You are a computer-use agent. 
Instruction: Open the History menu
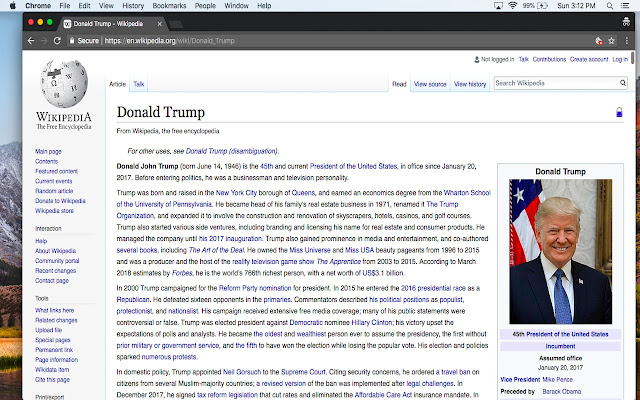pyautogui.click(x=133, y=6)
